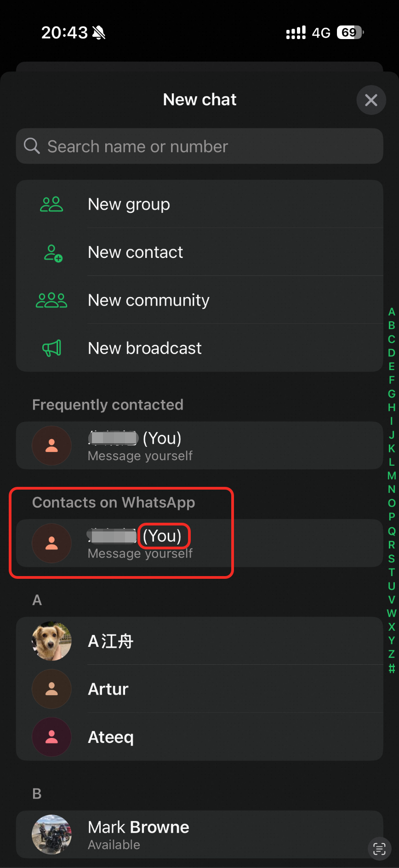Tap the New contact add-person icon
Image resolution: width=399 pixels, height=868 pixels.
tap(53, 253)
